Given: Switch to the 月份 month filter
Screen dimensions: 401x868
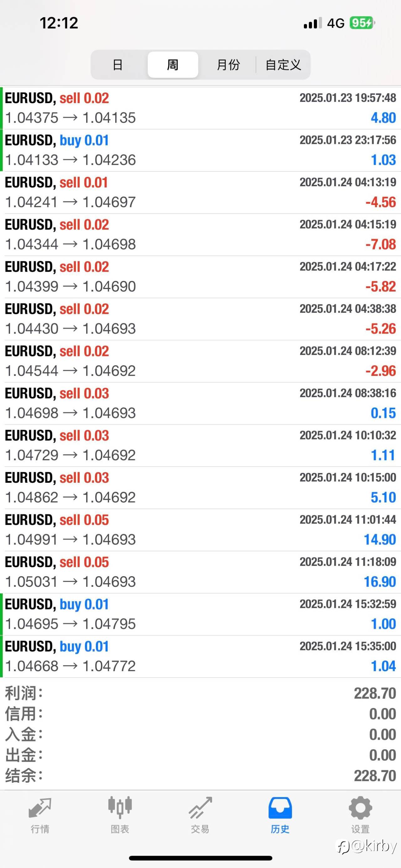Looking at the screenshot, I should coord(228,65).
